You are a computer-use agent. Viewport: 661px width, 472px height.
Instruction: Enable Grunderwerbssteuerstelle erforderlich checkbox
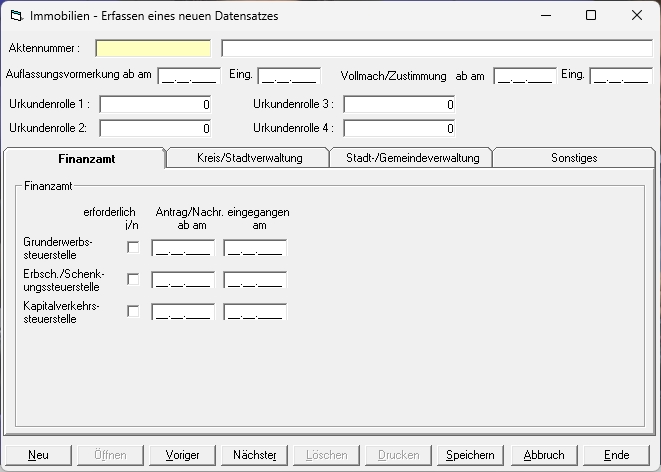(x=133, y=248)
